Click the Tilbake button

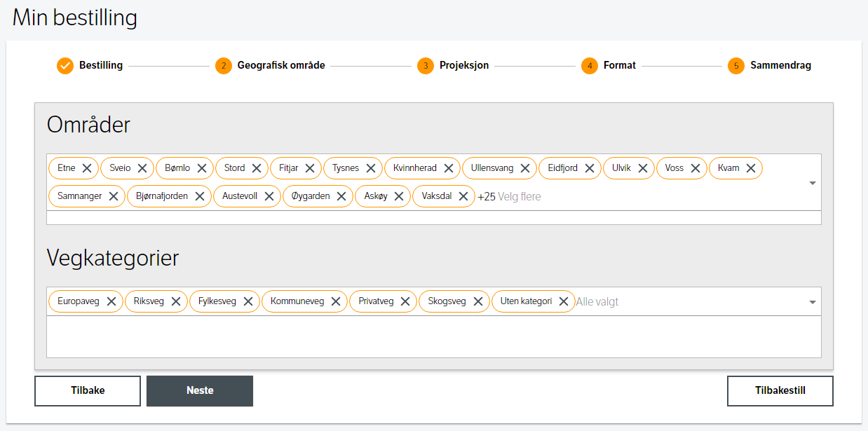tap(88, 390)
